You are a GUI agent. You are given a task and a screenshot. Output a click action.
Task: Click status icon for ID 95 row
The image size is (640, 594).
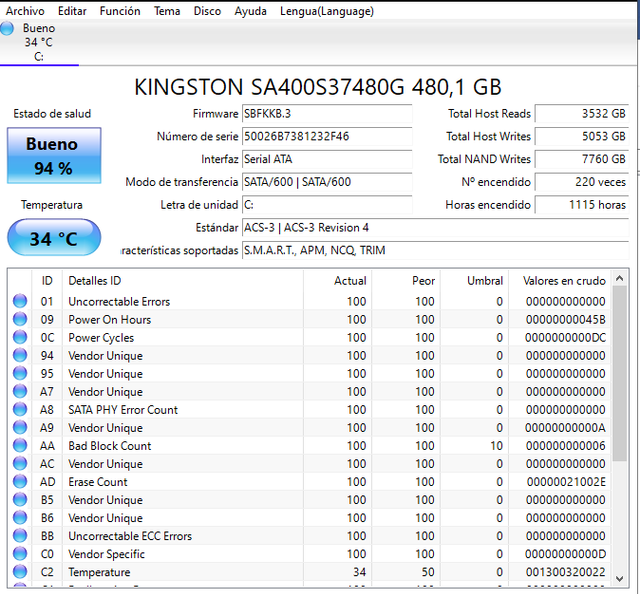point(20,373)
